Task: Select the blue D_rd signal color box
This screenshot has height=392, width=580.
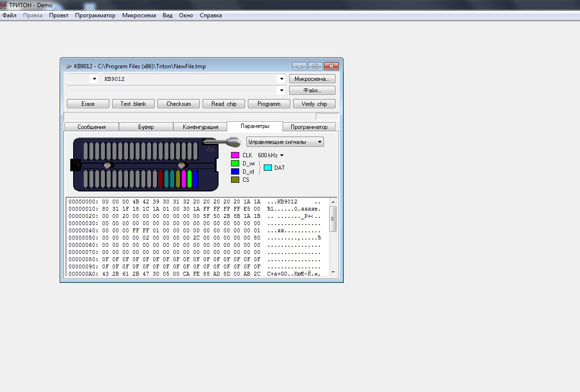Action: tap(235, 171)
